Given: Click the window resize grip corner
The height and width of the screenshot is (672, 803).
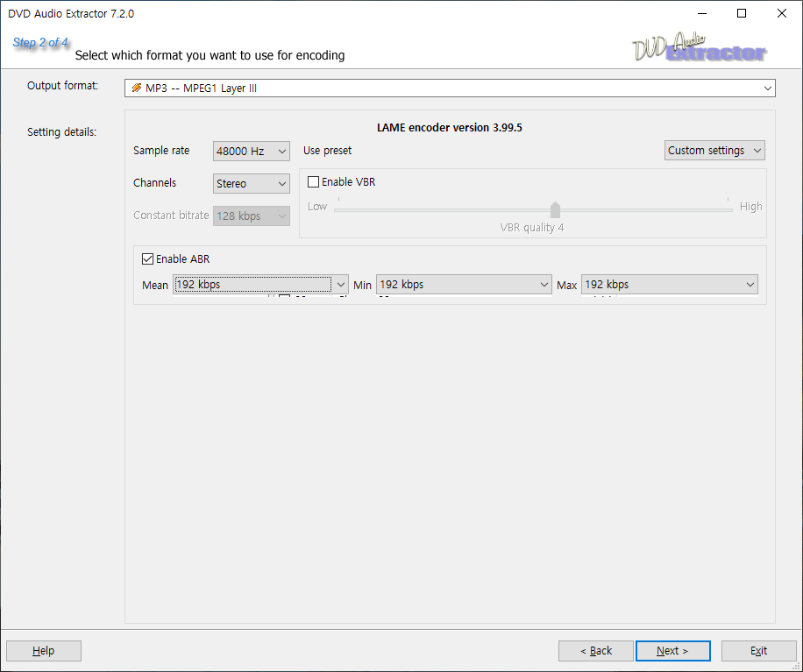Looking at the screenshot, I should (797, 666).
